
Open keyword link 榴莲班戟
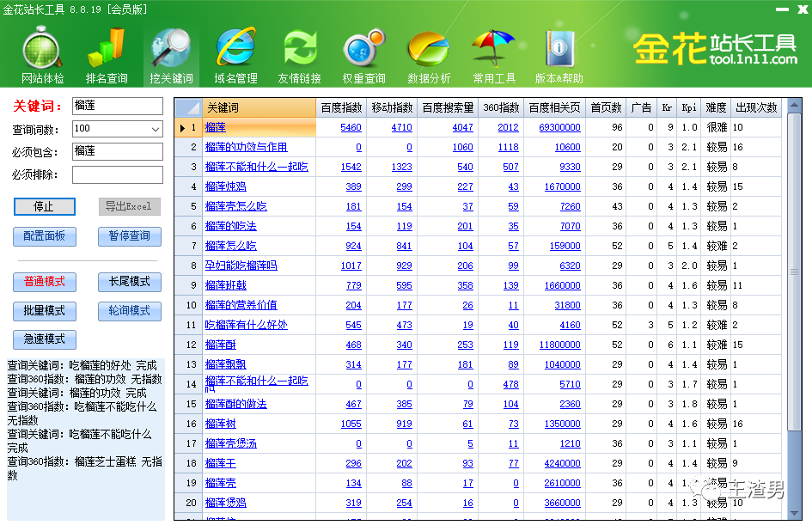225,285
